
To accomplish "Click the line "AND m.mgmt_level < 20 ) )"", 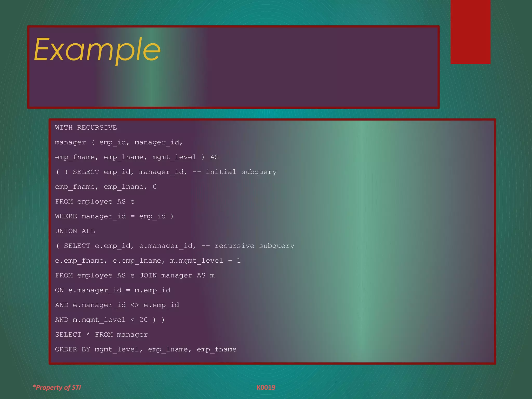I will click(x=110, y=320).
